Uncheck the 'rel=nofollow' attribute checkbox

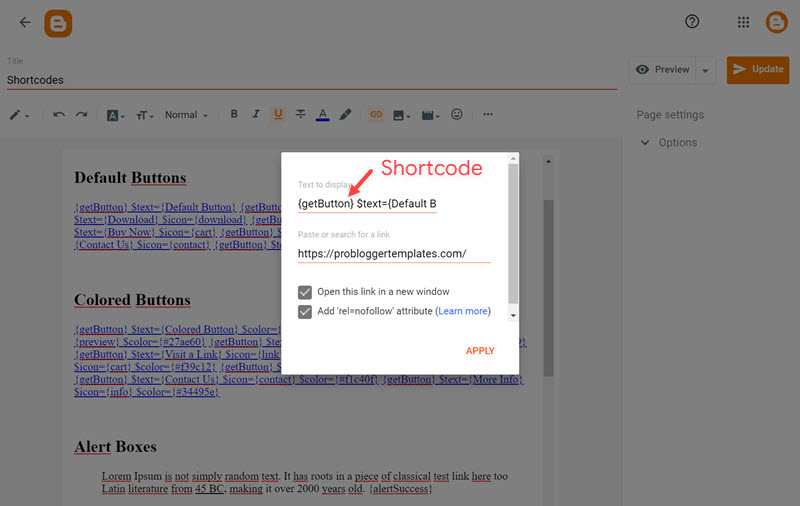[x=305, y=311]
